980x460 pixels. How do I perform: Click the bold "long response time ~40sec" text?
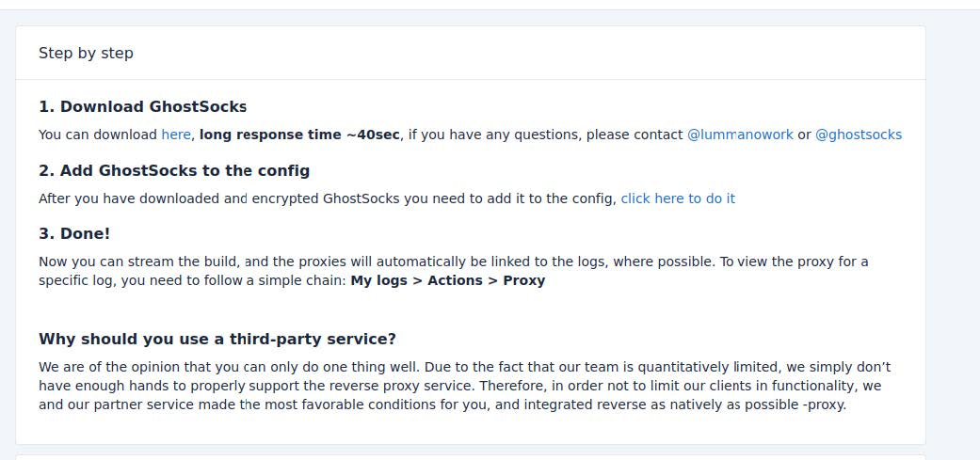click(299, 135)
